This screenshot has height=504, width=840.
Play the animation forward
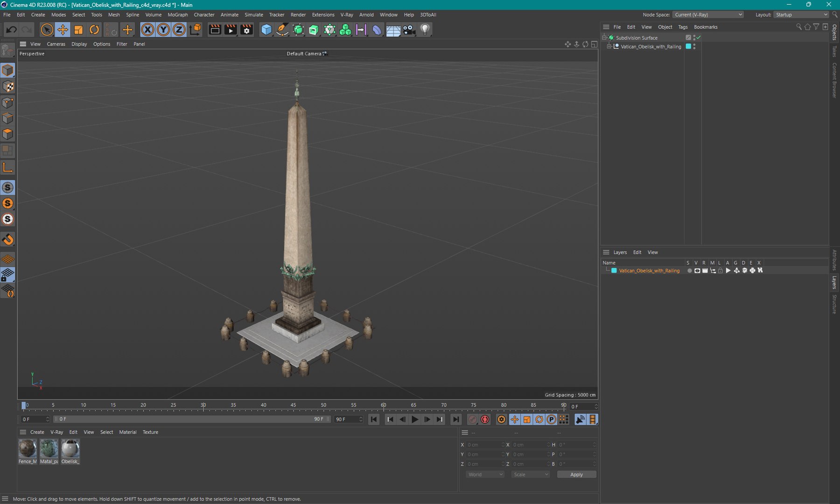click(415, 420)
